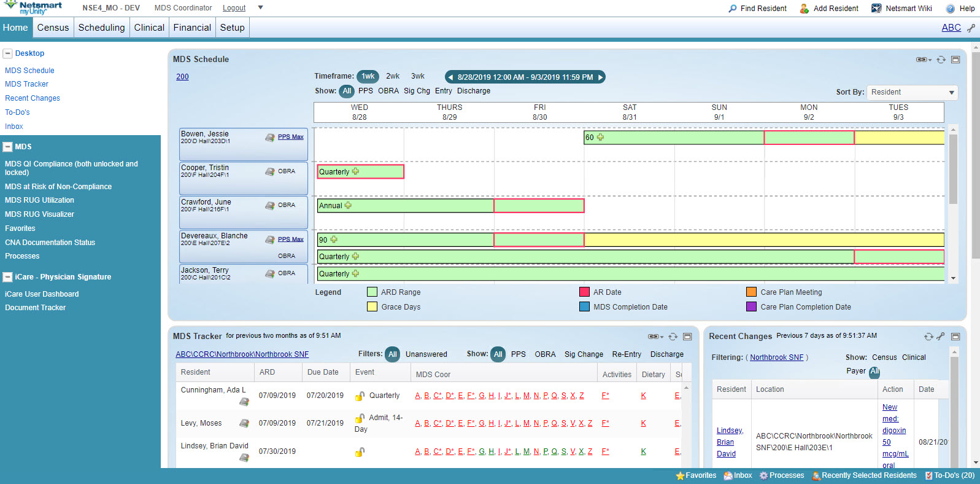Go to the next date range arrow
This screenshot has width=980, height=484.
click(601, 77)
